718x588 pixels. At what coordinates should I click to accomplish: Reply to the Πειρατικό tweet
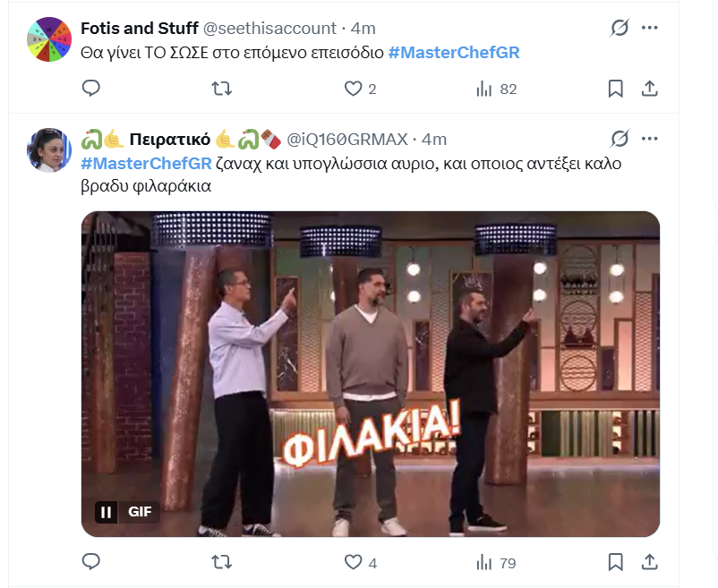(x=90, y=563)
